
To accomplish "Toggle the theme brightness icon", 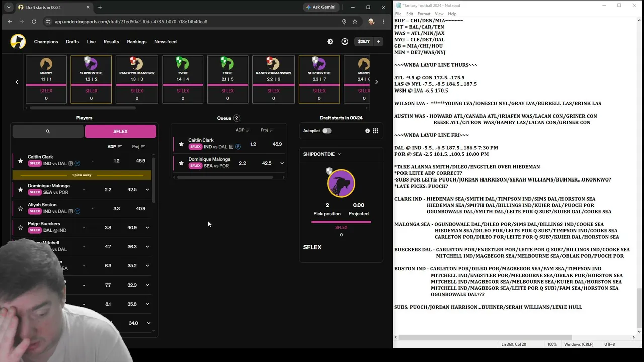I will [330, 42].
